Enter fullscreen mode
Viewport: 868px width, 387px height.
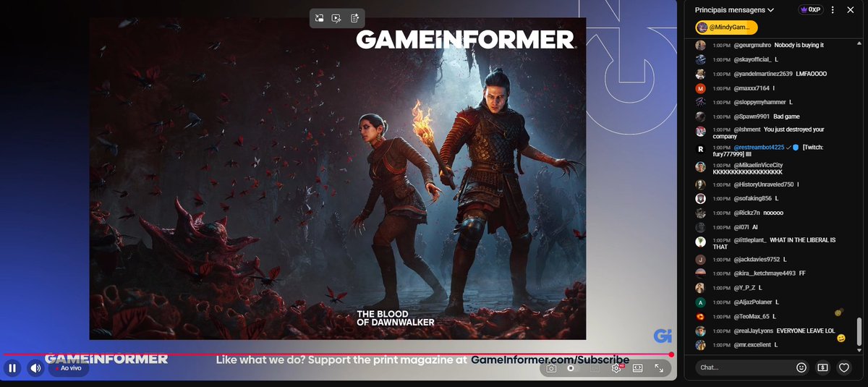click(660, 368)
